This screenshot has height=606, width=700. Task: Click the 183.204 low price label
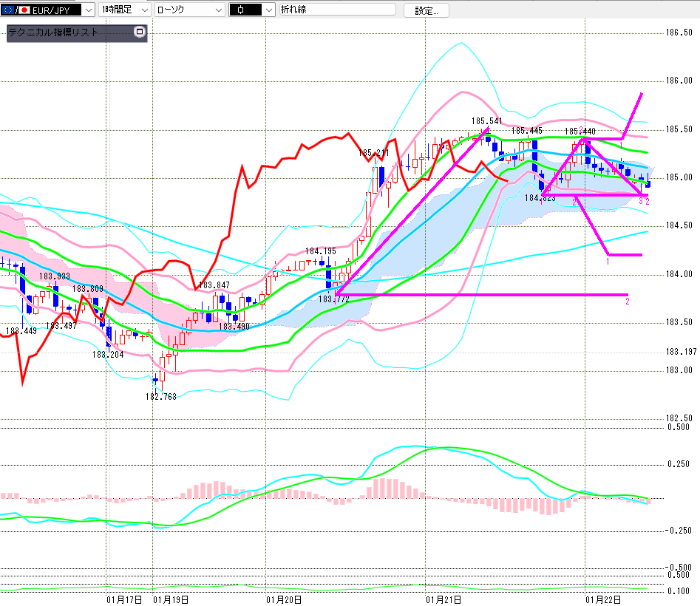point(107,354)
